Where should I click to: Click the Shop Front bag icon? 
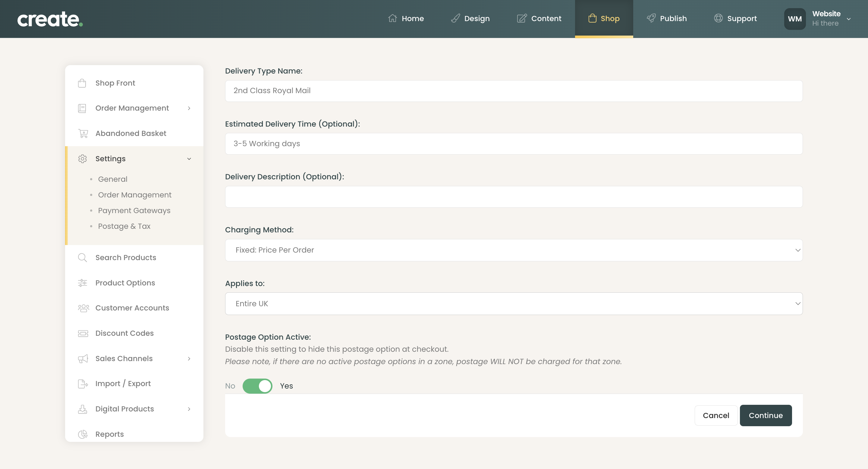[82, 83]
